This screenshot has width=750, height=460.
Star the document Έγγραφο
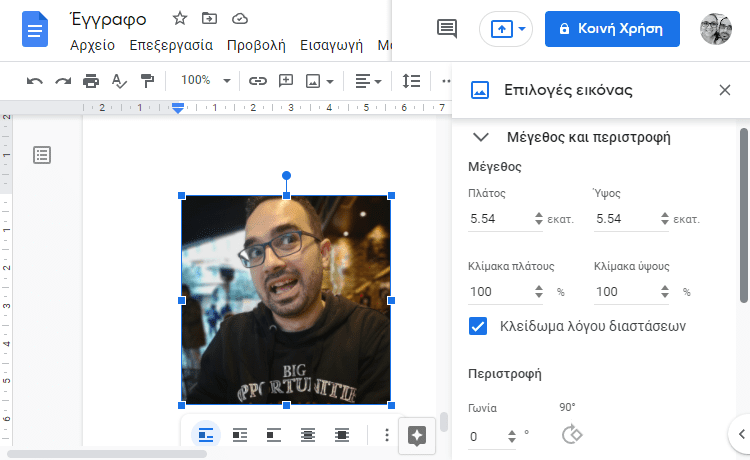pos(179,19)
